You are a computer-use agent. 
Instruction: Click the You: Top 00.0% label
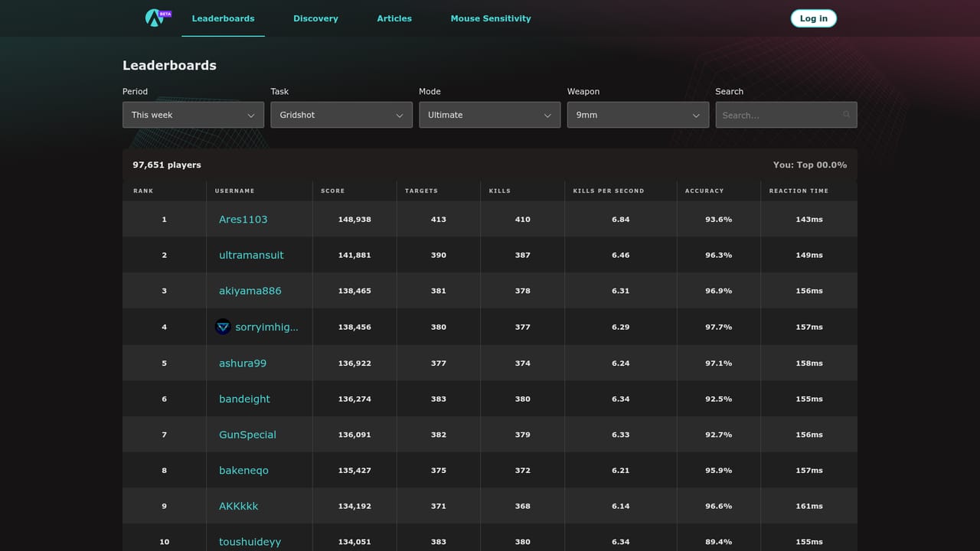point(810,165)
